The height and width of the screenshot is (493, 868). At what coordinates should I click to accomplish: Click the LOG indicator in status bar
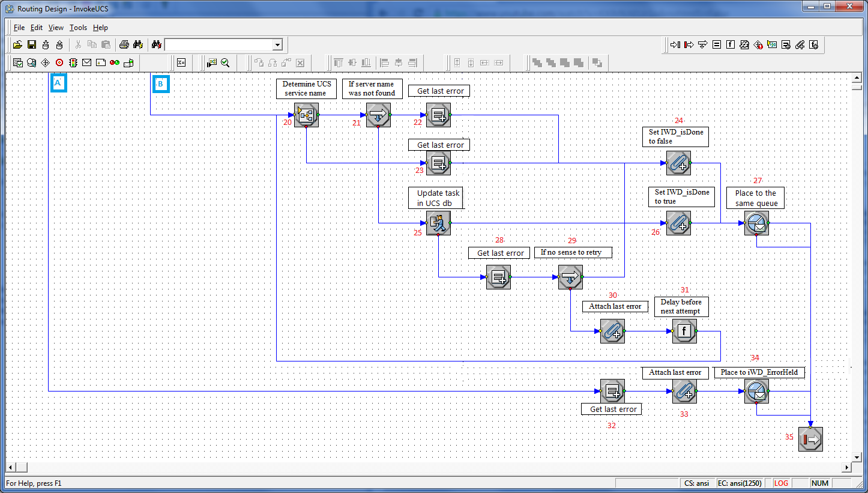[781, 483]
